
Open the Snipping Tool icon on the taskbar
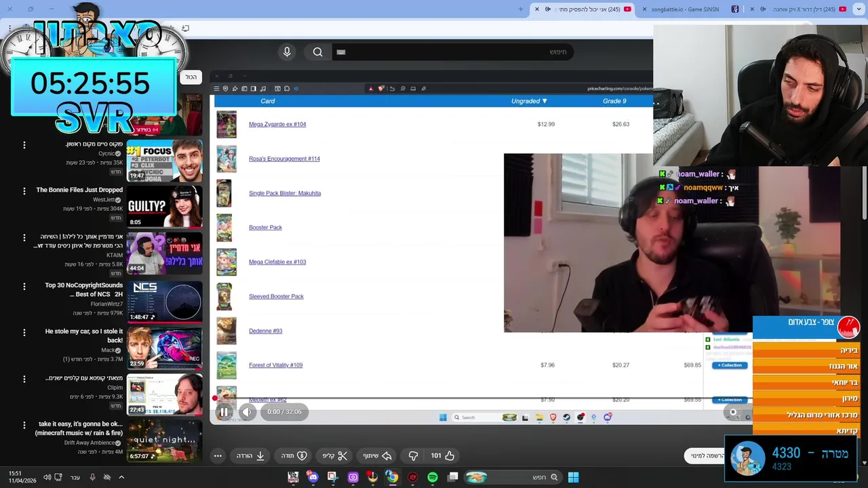click(332, 477)
